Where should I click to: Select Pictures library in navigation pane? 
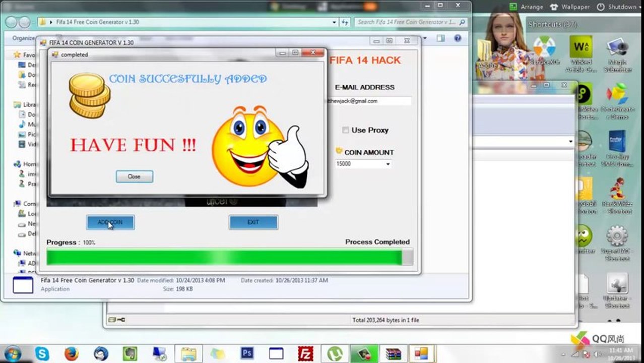pos(26,135)
